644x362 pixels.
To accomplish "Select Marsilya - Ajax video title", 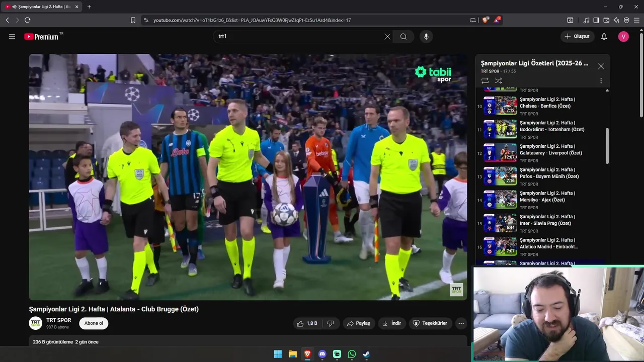I will coord(547,197).
